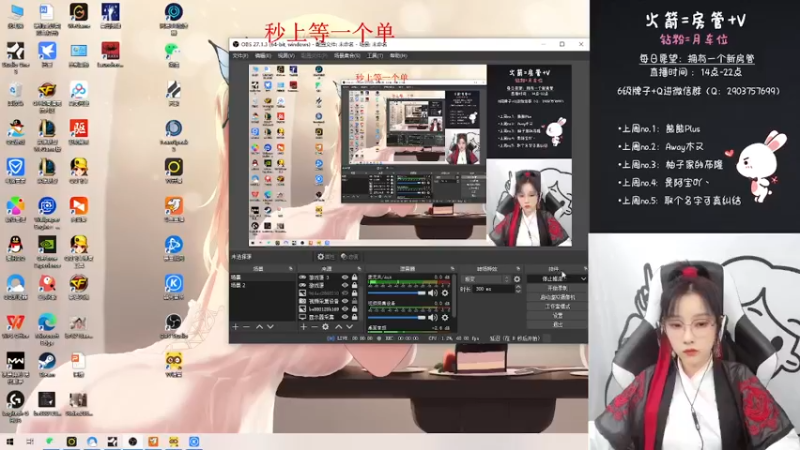800x450 pixels.
Task: Pop out the 来源 dock panel
Action: pyautogui.click(x=359, y=268)
